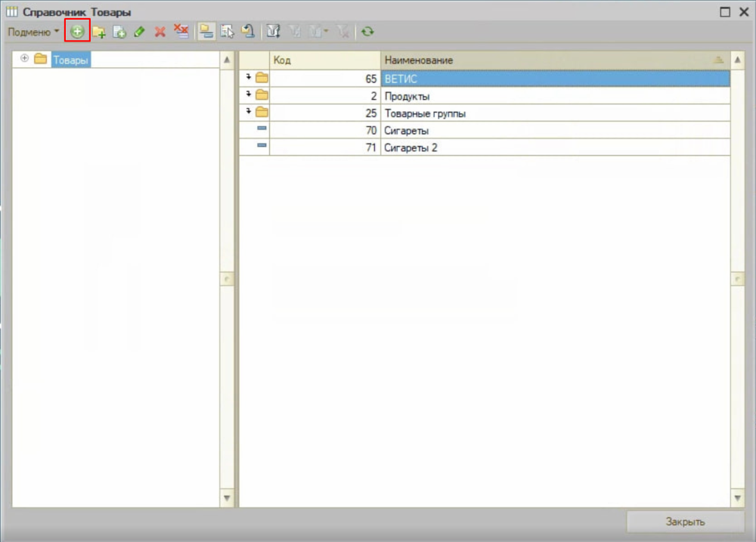Click the Add new group folder icon
This screenshot has height=542, width=756.
(x=98, y=32)
